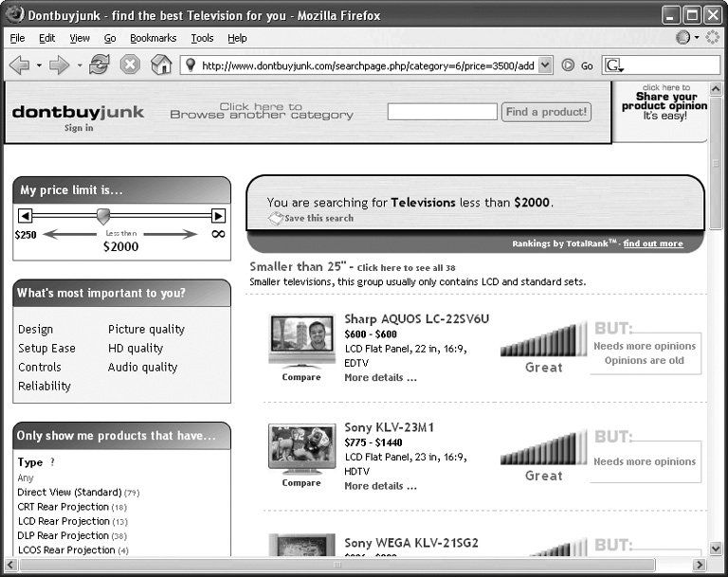
Task: Filter by LCD Rear Projection type
Action: tap(64, 521)
